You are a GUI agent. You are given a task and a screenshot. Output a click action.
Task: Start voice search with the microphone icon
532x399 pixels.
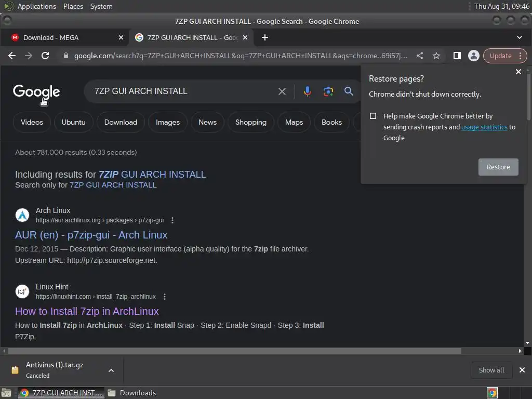pos(308,91)
